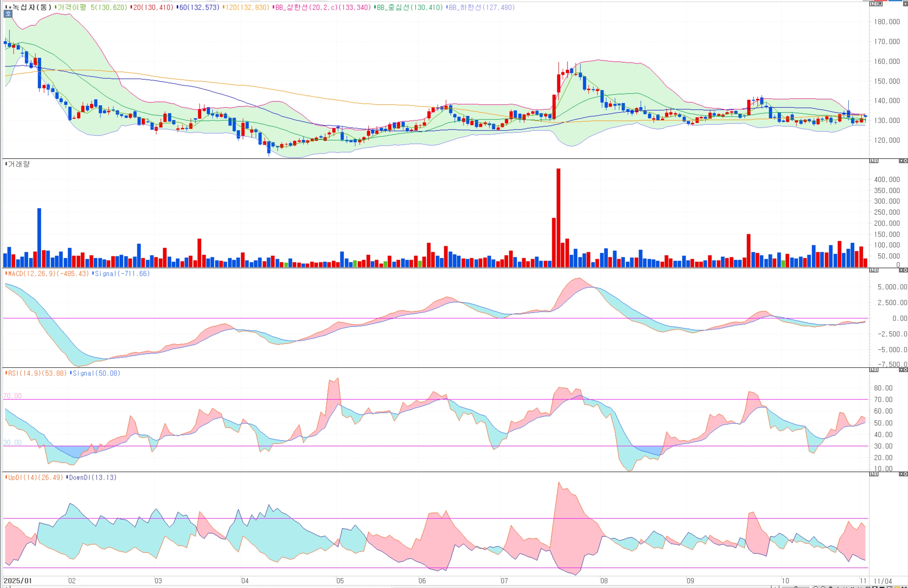Click the 거래량 panel title label
Viewport: 908px width, 588px height.
(x=18, y=164)
